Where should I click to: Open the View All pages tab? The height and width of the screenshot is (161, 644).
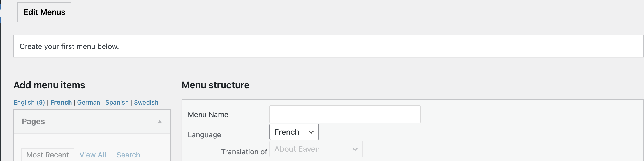coord(93,155)
